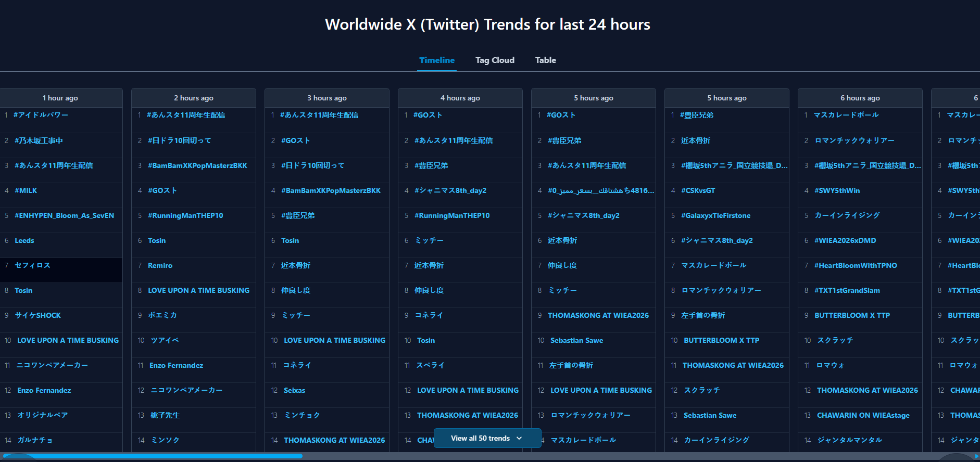Click the horizontal scrollbar thumb
Image resolution: width=980 pixels, height=462 pixels.
click(152, 456)
